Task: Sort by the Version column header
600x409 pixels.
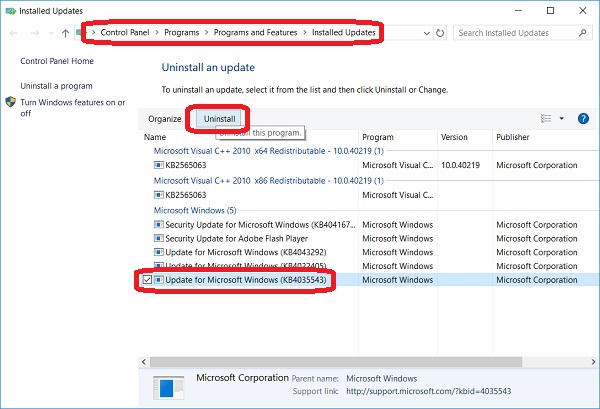Action: 454,137
